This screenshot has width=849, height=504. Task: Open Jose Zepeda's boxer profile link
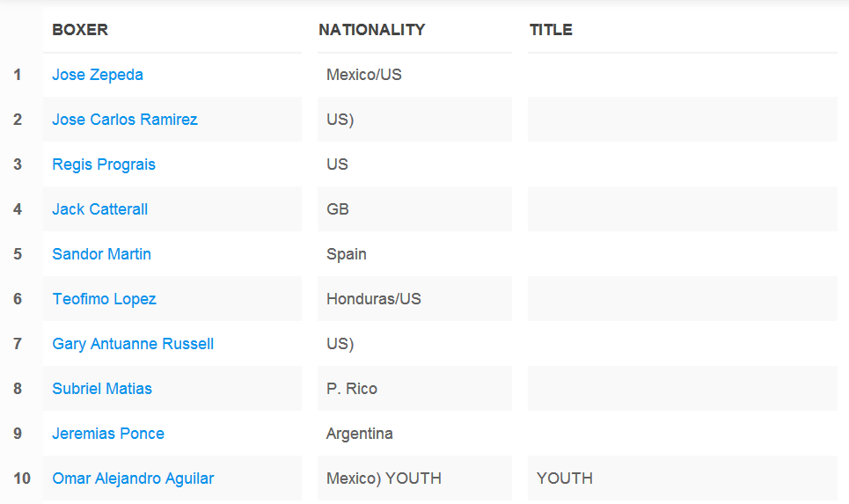pyautogui.click(x=98, y=75)
